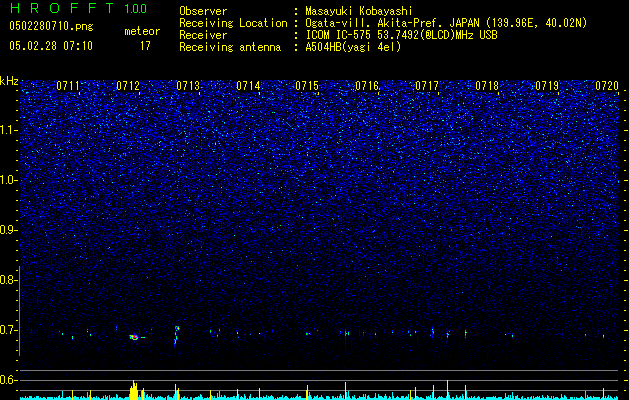The height and width of the screenshot is (400, 629).
Task: Click the kHz axis unit label
Action: (x=9, y=81)
